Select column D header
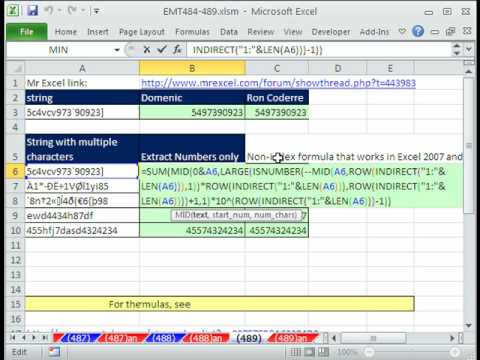 [338, 68]
